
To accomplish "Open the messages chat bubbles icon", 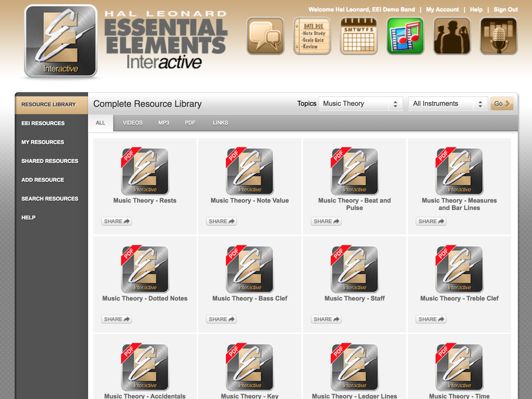I will 265,36.
